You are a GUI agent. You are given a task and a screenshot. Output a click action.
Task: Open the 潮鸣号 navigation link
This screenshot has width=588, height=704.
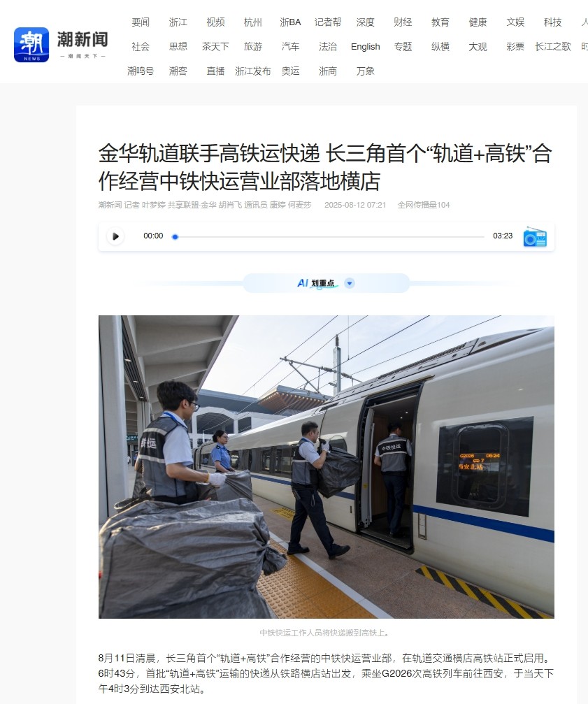[141, 71]
